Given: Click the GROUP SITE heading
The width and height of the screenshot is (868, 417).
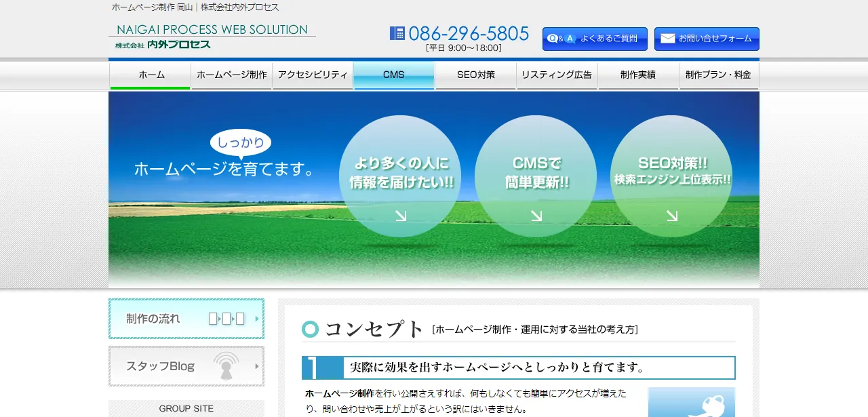Looking at the screenshot, I should [x=186, y=408].
